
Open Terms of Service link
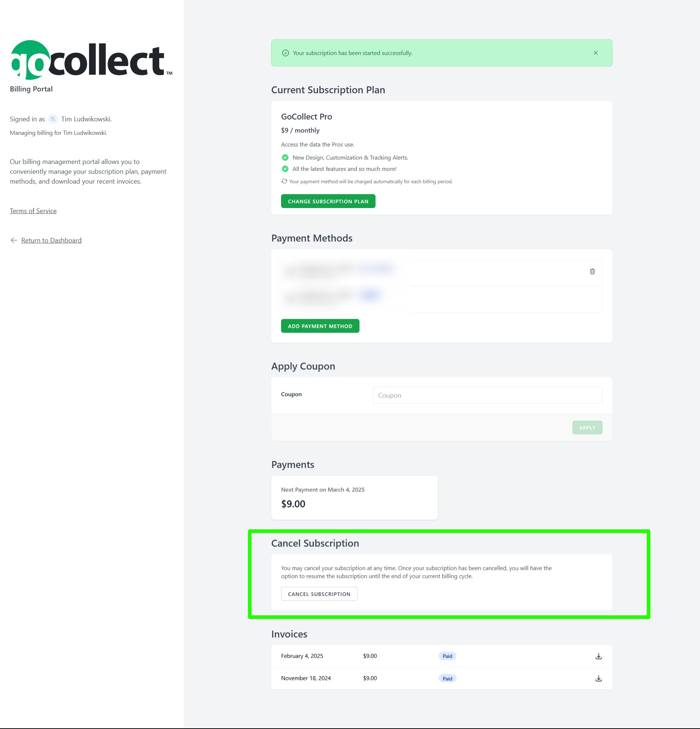point(33,211)
